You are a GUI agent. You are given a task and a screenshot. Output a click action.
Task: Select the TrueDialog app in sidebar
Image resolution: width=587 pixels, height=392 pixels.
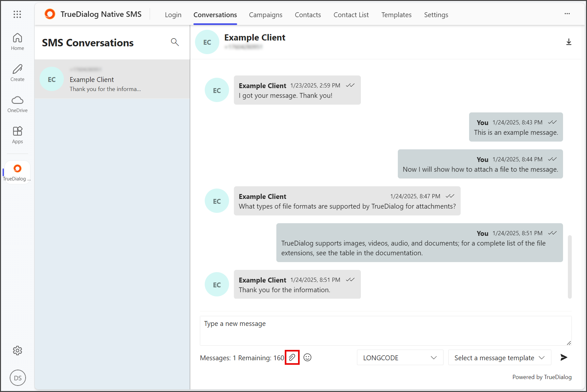(17, 172)
